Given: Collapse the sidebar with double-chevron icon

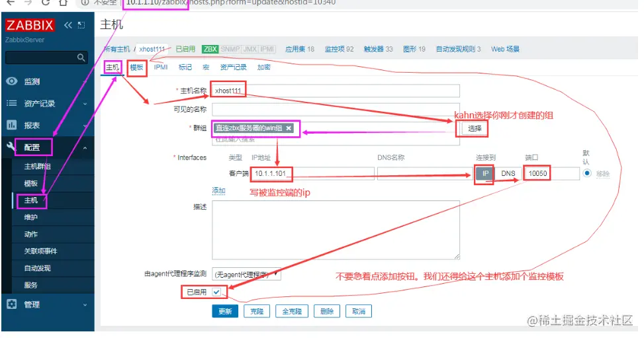Looking at the screenshot, I should pyautogui.click(x=68, y=25).
